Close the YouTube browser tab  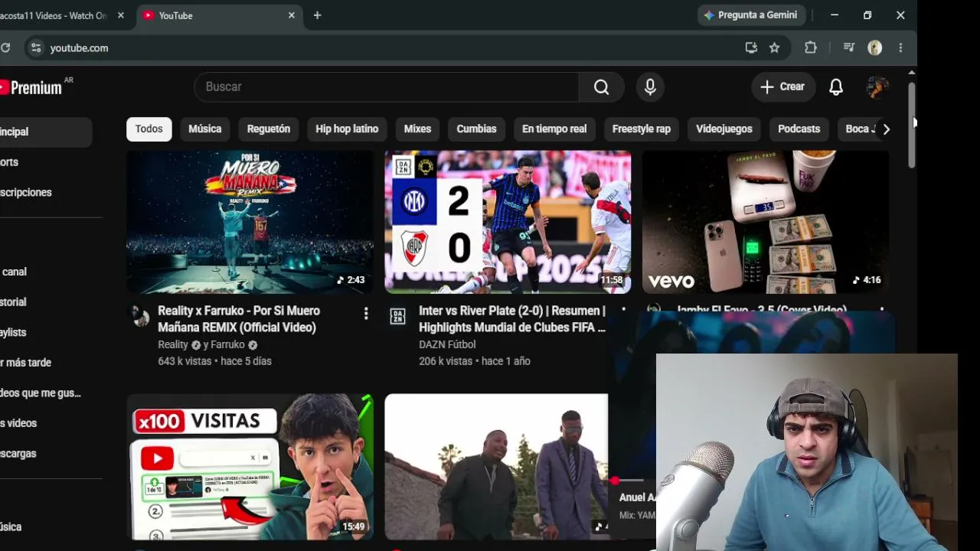click(x=291, y=15)
